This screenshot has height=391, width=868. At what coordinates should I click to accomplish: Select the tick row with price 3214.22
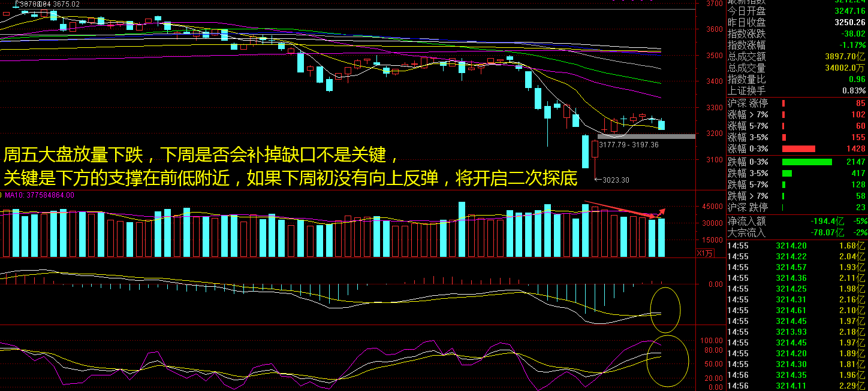pos(797,256)
